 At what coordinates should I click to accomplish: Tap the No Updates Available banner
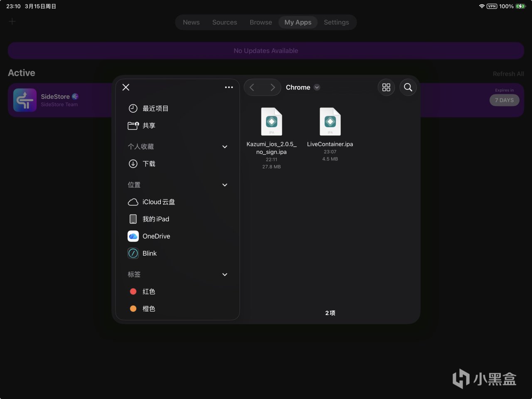click(x=266, y=51)
